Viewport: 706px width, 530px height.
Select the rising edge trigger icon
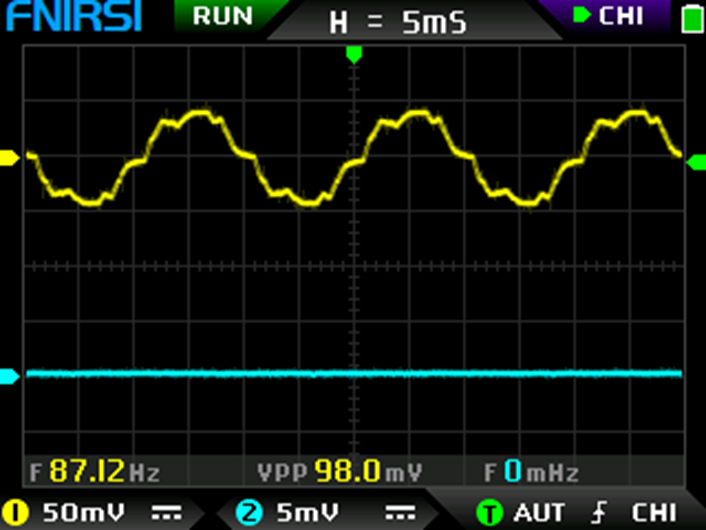tap(599, 513)
